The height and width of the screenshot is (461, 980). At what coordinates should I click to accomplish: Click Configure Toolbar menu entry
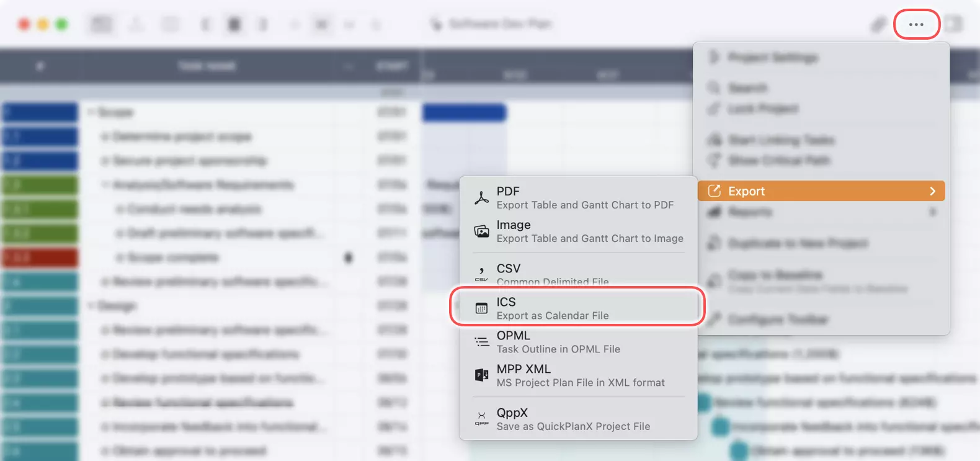777,320
